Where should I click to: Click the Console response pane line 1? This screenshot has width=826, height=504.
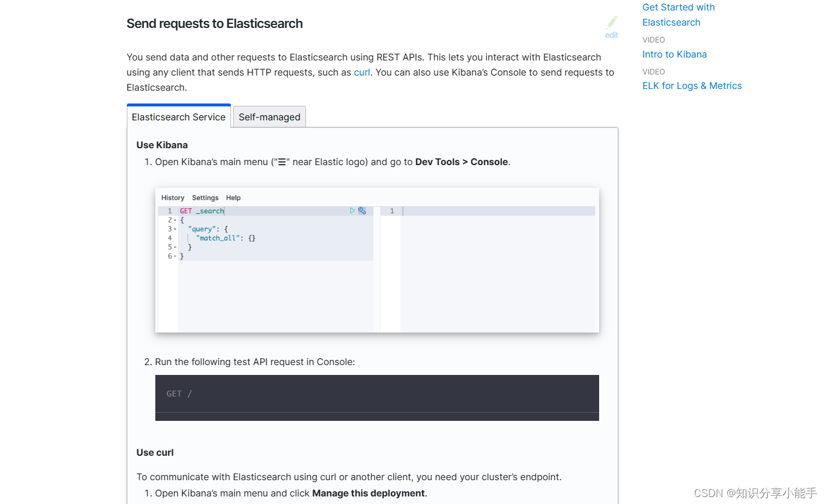(x=487, y=211)
